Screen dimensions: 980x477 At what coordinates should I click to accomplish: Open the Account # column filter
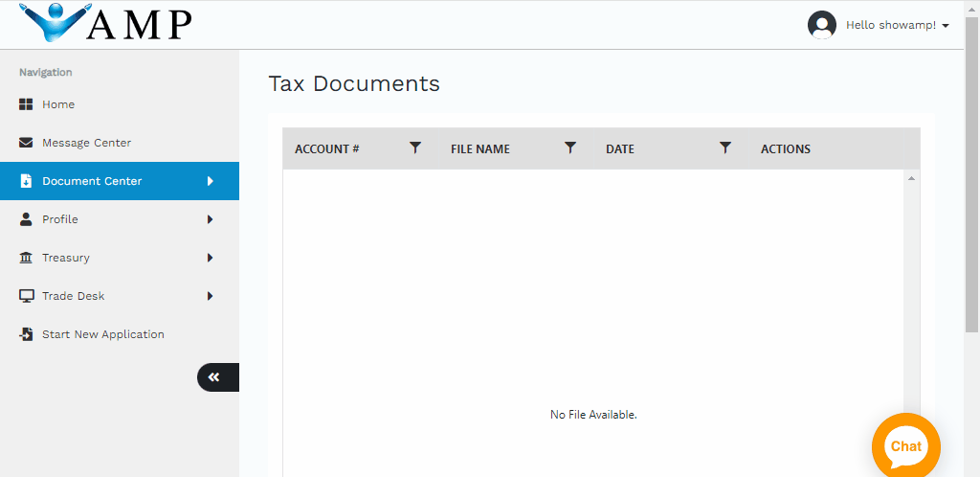point(415,148)
